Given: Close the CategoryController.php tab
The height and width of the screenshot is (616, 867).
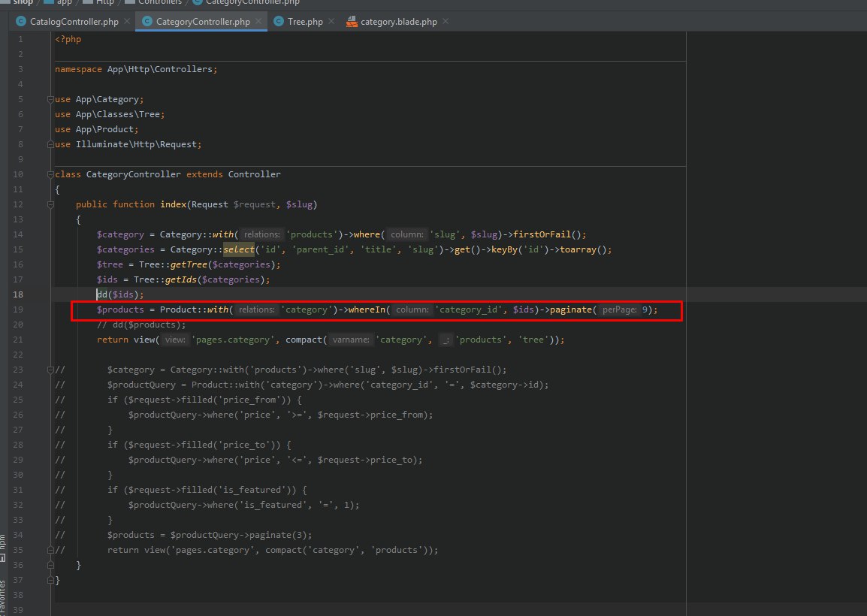Looking at the screenshot, I should pyautogui.click(x=258, y=21).
